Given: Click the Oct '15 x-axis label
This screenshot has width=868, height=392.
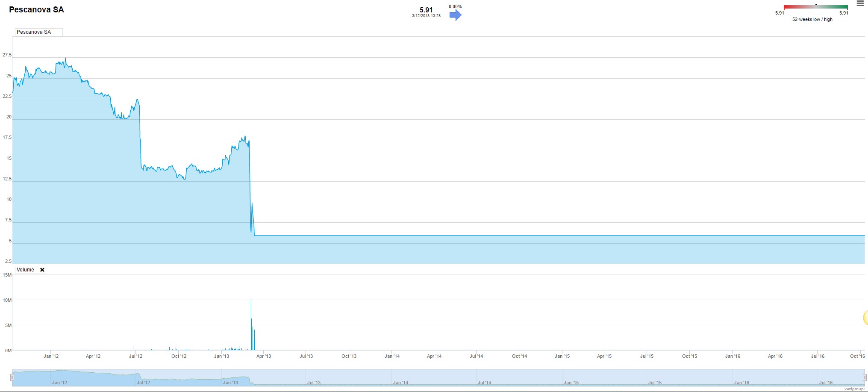Looking at the screenshot, I should pos(689,356).
